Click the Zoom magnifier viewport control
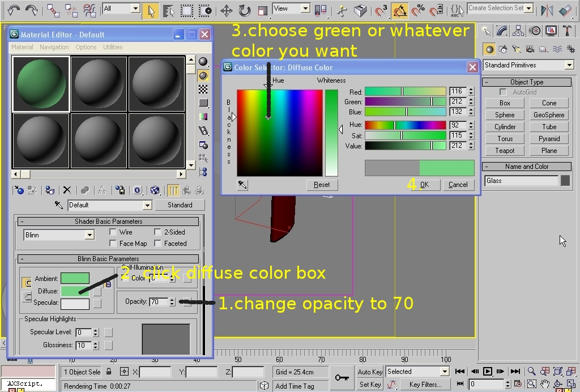This screenshot has width=580, height=392. [531, 371]
